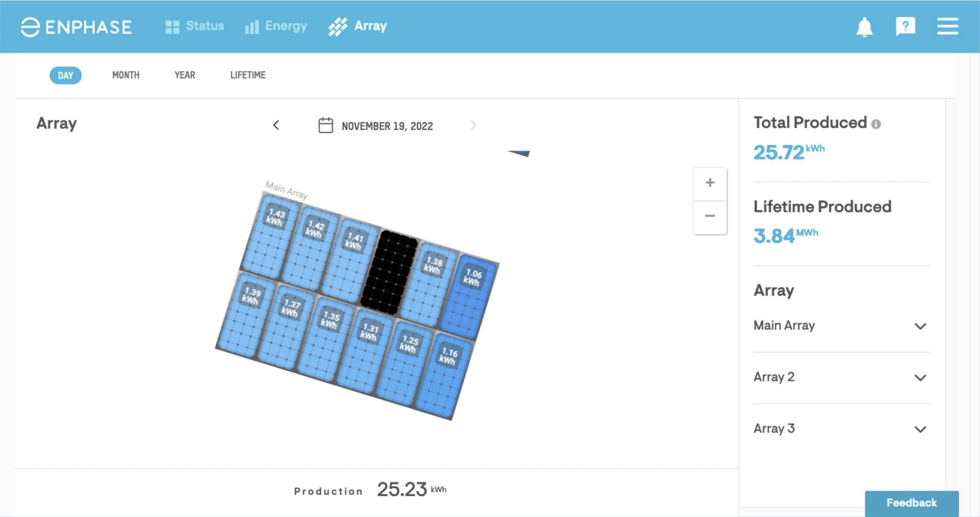Select the DAY time range
This screenshot has height=517, width=980.
click(x=65, y=75)
